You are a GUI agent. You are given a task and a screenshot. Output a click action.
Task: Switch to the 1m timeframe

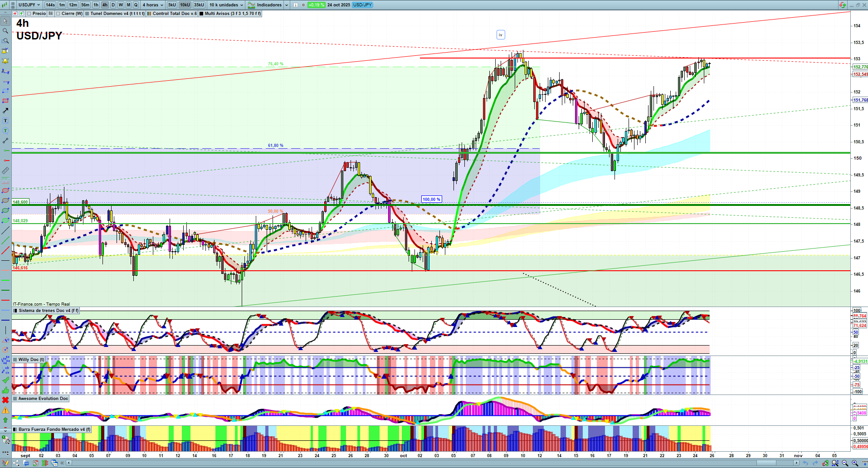[62, 5]
